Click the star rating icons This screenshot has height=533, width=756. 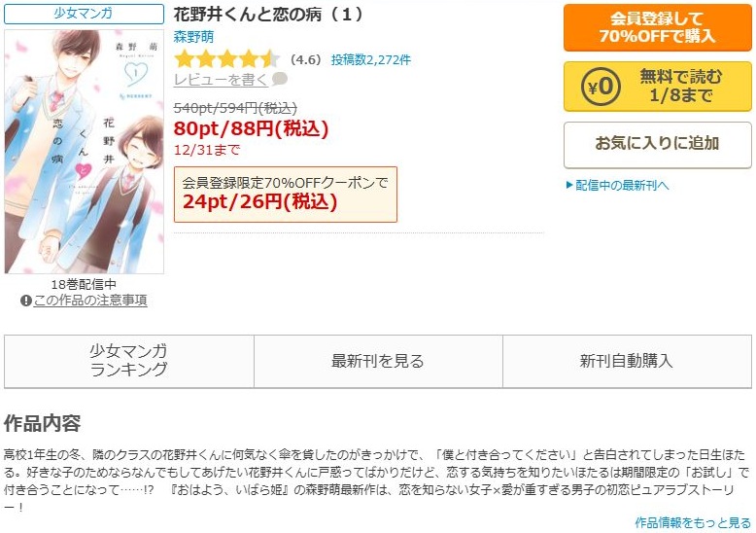pos(226,59)
